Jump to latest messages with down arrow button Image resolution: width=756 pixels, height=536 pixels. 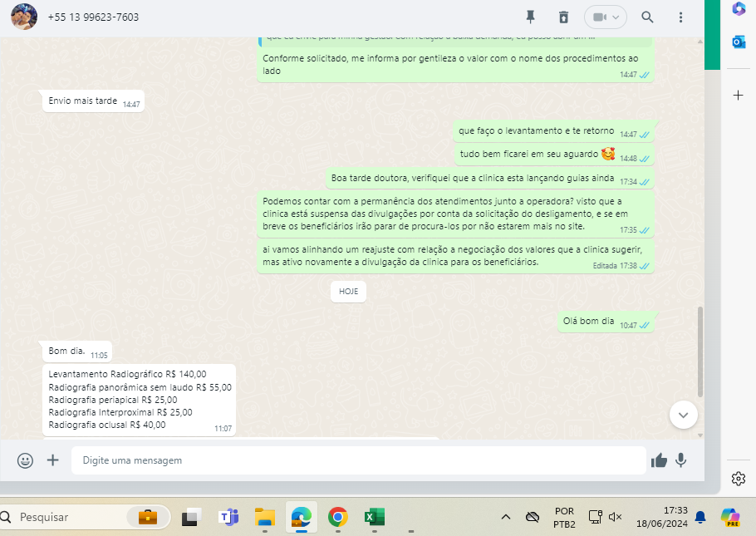683,415
